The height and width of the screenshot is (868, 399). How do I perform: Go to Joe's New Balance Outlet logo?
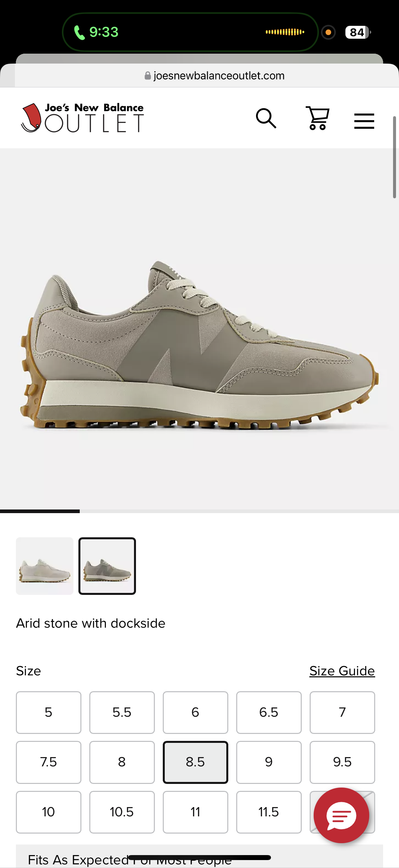coord(82,118)
